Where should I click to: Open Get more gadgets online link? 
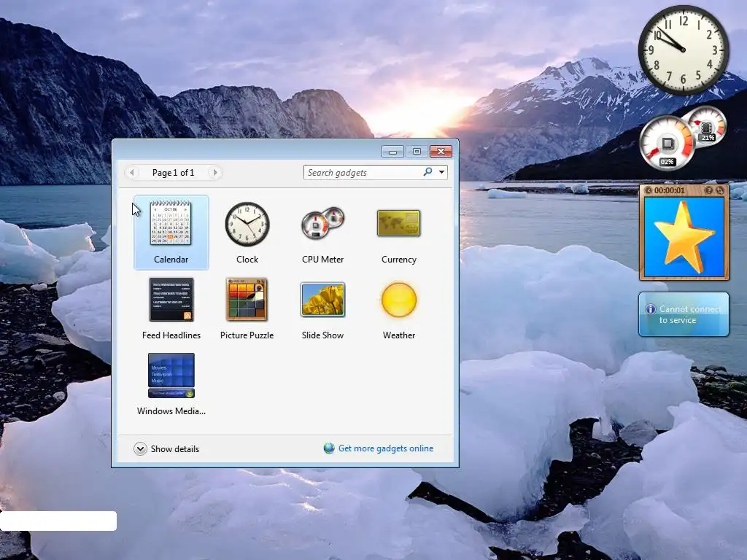tap(385, 448)
